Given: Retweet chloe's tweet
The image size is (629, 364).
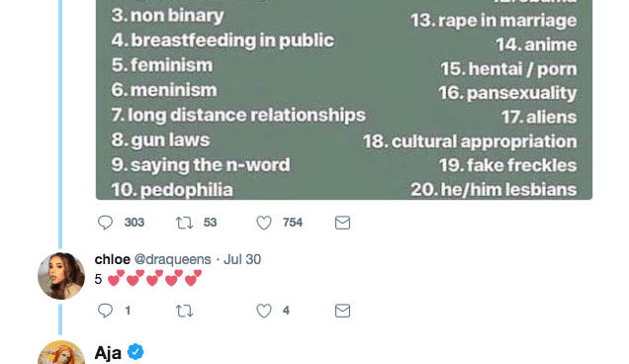Looking at the screenshot, I should 184,311.
